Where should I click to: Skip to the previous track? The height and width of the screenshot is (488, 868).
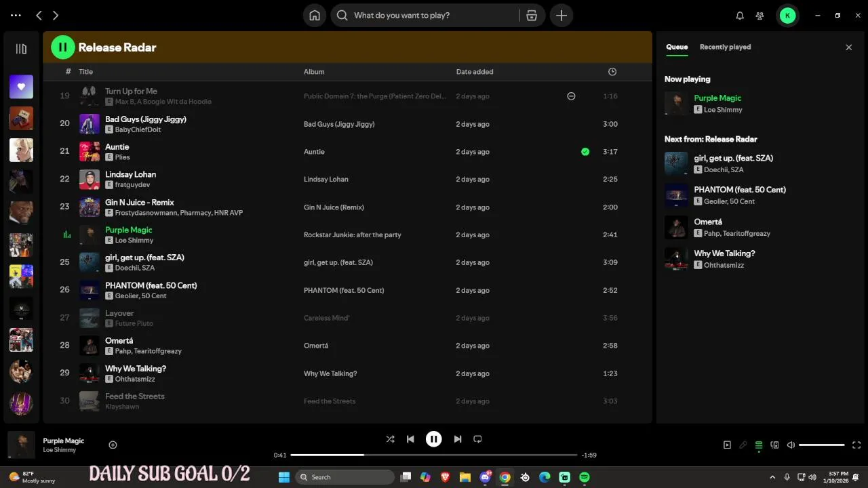[410, 439]
